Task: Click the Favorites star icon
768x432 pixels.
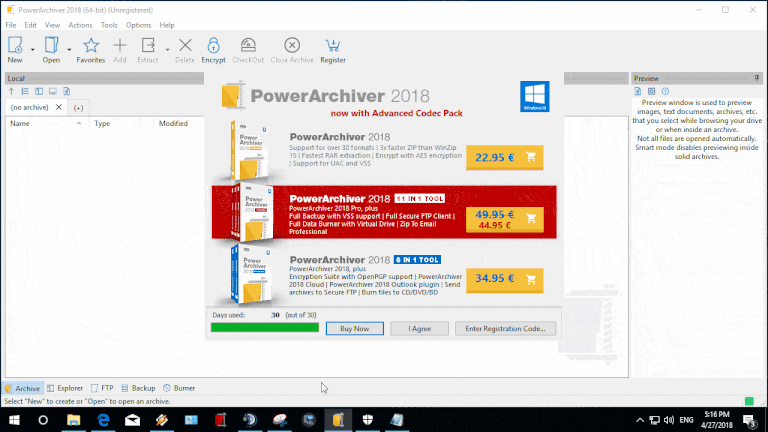Action: tap(90, 45)
